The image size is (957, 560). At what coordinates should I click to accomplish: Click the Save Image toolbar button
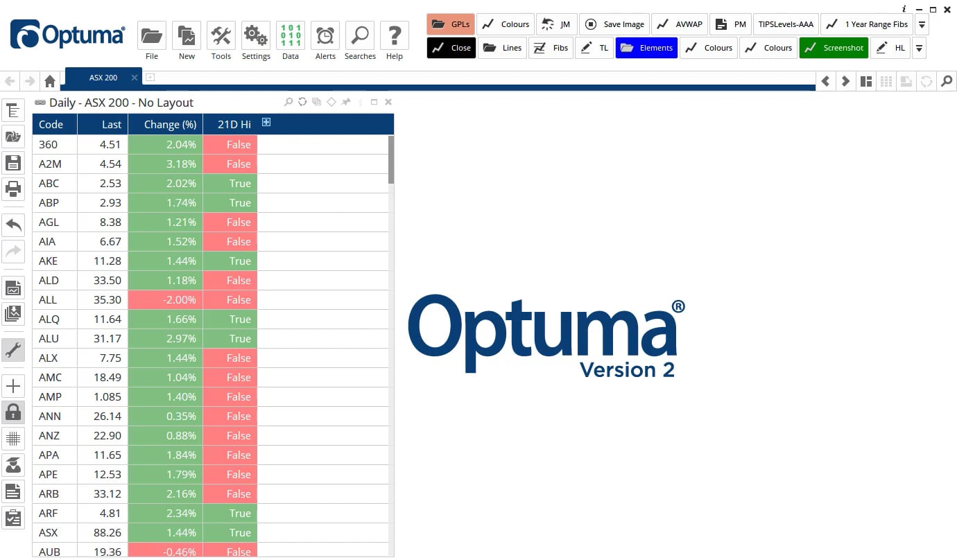(614, 24)
